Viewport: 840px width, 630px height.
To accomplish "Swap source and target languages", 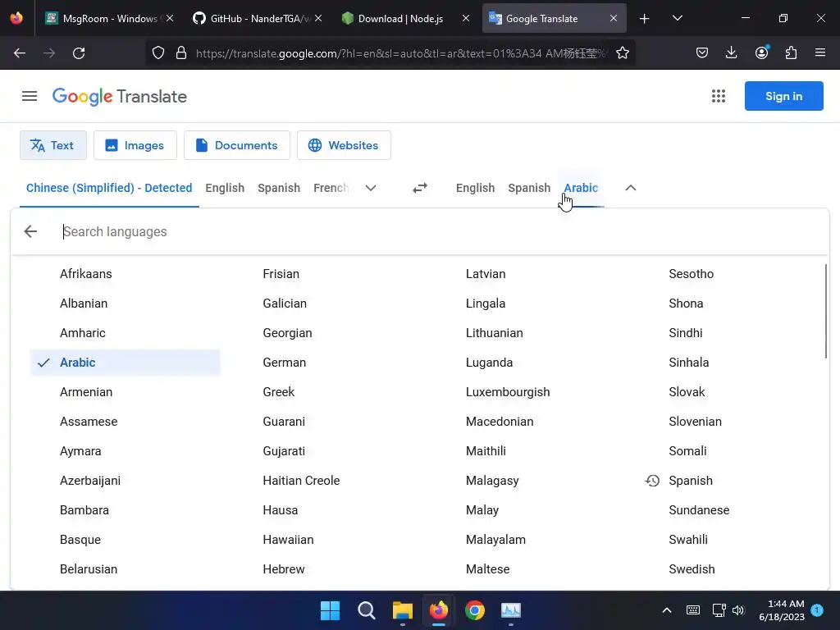I will pos(420,188).
